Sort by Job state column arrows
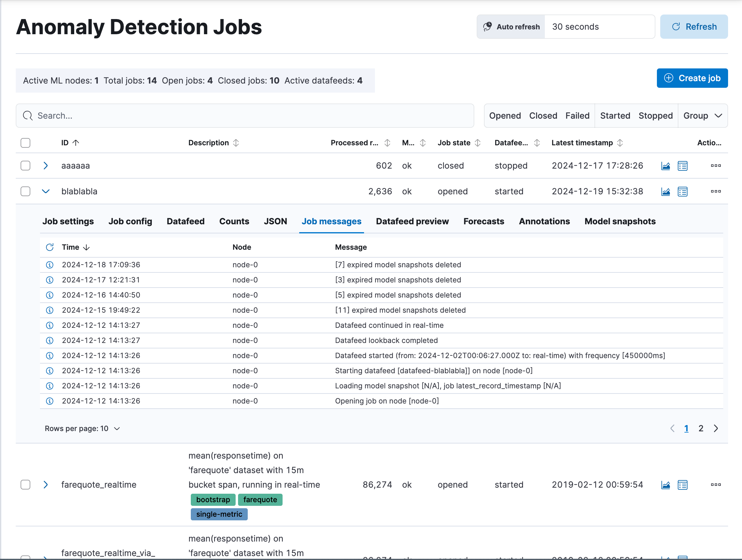This screenshot has height=560, width=742. (478, 143)
